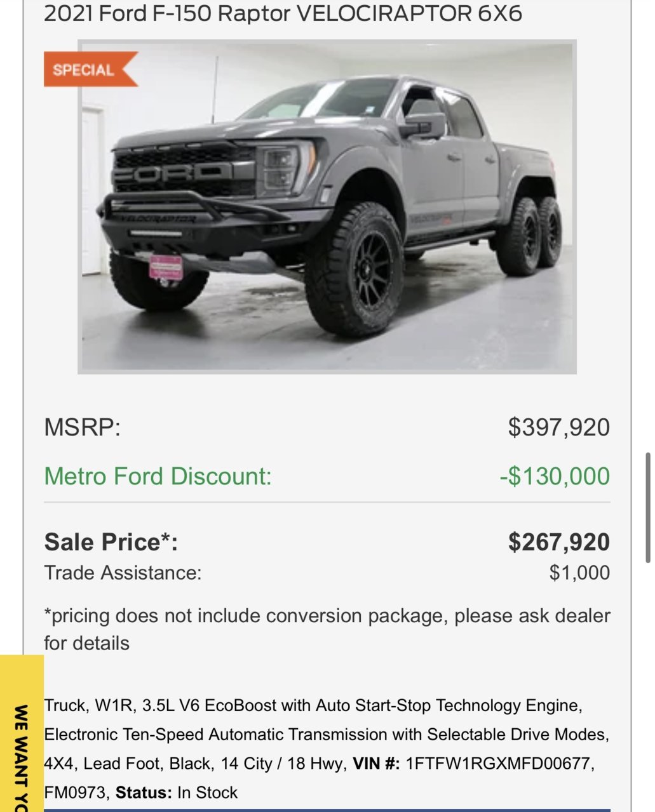Open the 2021 Ford F-150 Raptor VELOCIRAPTOR title
This screenshot has width=655, height=812.
pyautogui.click(x=283, y=13)
